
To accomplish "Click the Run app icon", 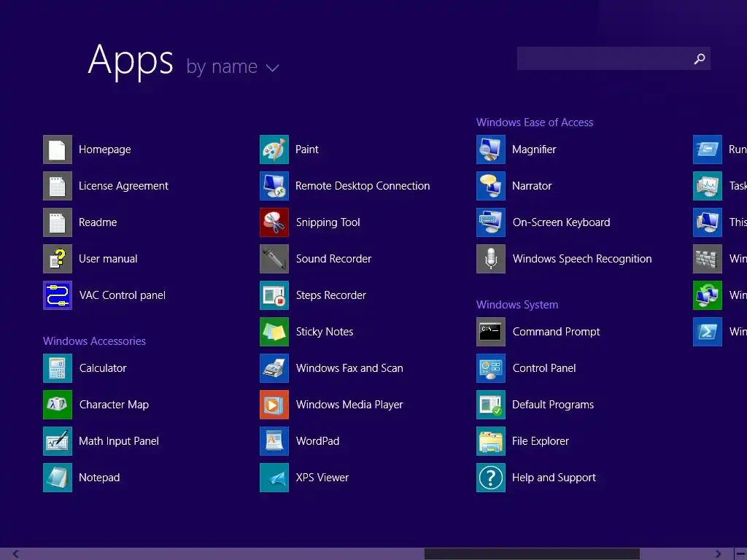I will point(708,149).
